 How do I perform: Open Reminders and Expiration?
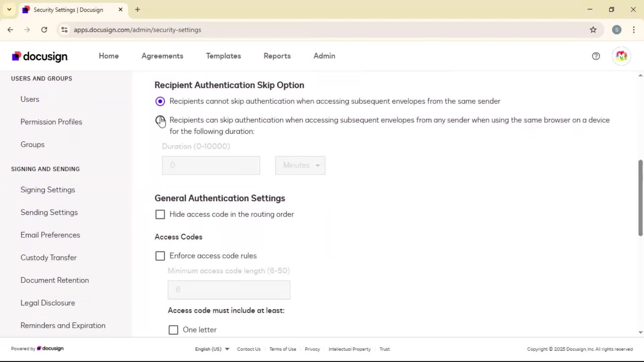point(63,325)
